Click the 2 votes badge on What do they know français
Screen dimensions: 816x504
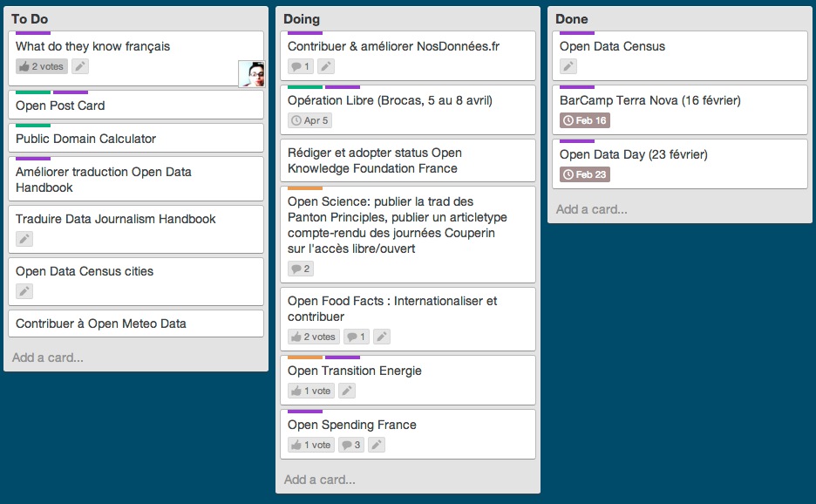click(x=41, y=66)
